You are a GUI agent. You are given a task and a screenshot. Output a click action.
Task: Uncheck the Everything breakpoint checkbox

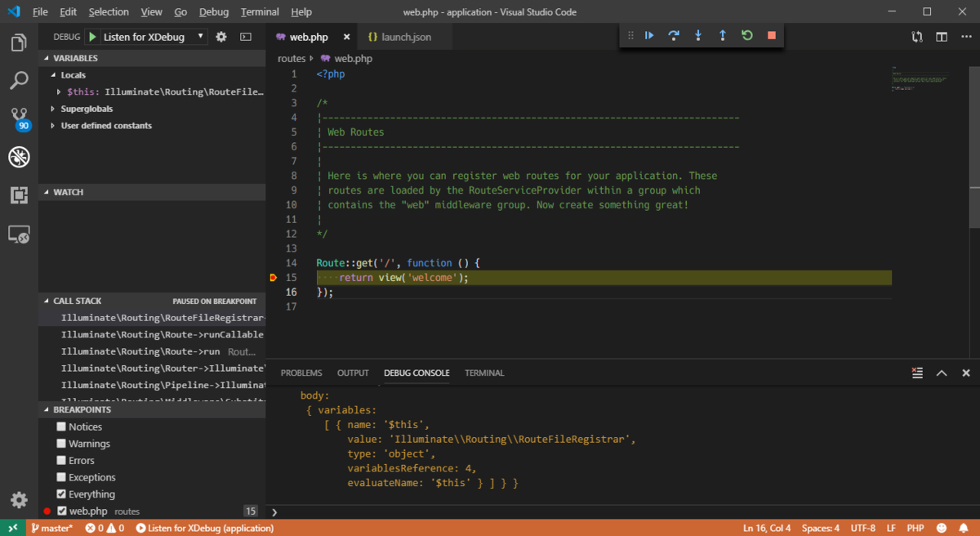point(61,494)
